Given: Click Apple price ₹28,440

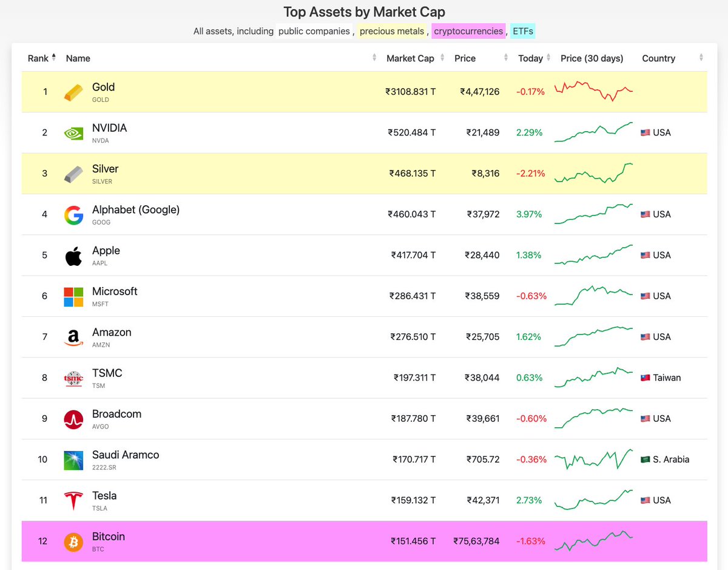Looking at the screenshot, I should click(482, 255).
